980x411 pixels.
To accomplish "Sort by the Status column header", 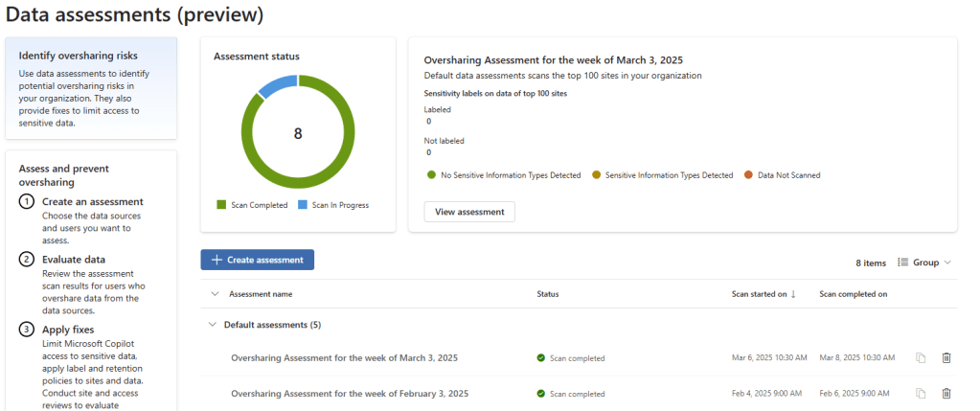I will (548, 294).
